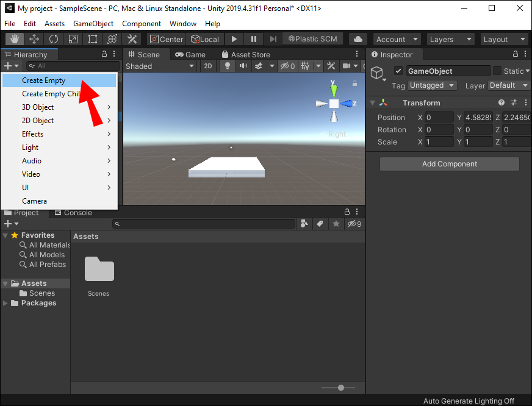Image resolution: width=532 pixels, height=406 pixels.
Task: Toggle 2D view mode in Scene
Action: (209, 66)
